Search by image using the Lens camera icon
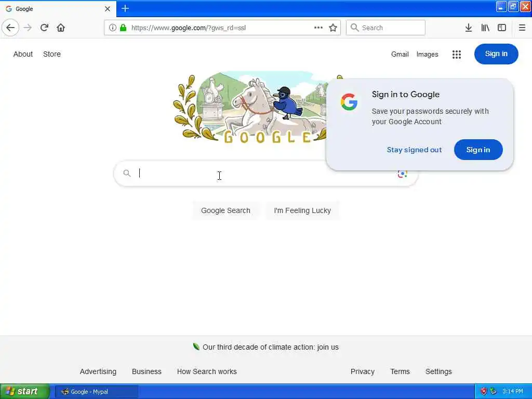The height and width of the screenshot is (399, 532). tap(403, 174)
